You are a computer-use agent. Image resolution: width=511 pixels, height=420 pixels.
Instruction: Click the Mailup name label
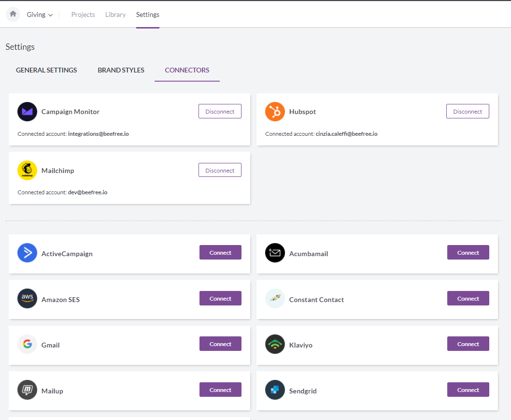52,391
